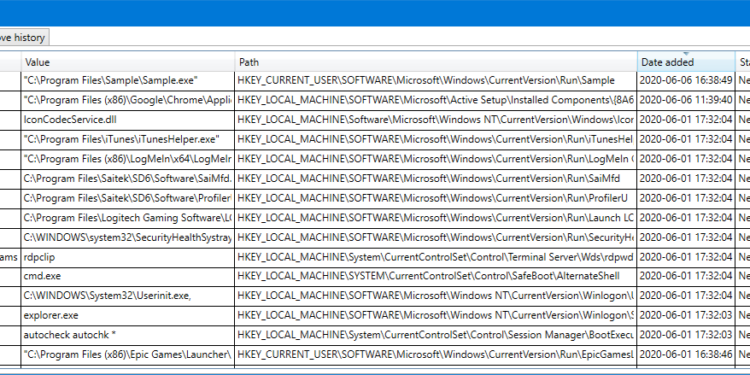
Task: Click the HKEY_CURRENT_USER Run\Sample path cell
Action: click(x=436, y=80)
